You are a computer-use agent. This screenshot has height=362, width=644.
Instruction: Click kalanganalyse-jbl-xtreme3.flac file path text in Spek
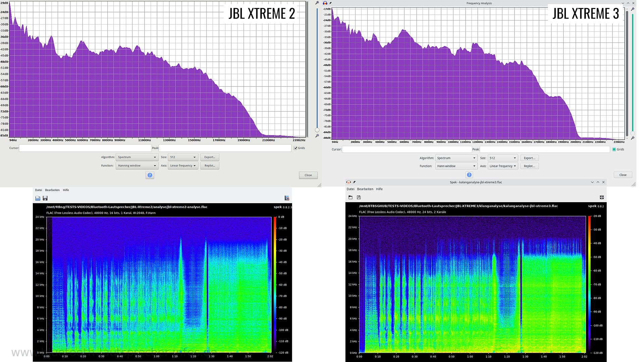pos(459,206)
